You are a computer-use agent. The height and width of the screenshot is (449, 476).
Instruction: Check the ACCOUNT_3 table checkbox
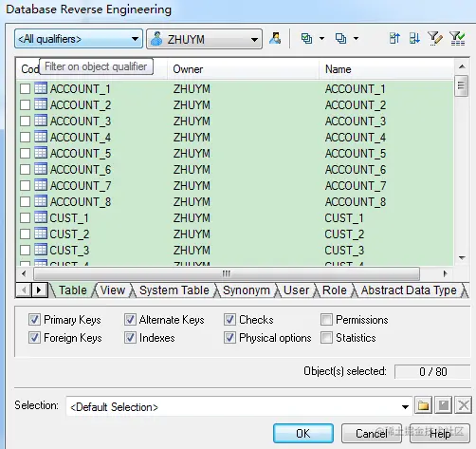(x=25, y=121)
